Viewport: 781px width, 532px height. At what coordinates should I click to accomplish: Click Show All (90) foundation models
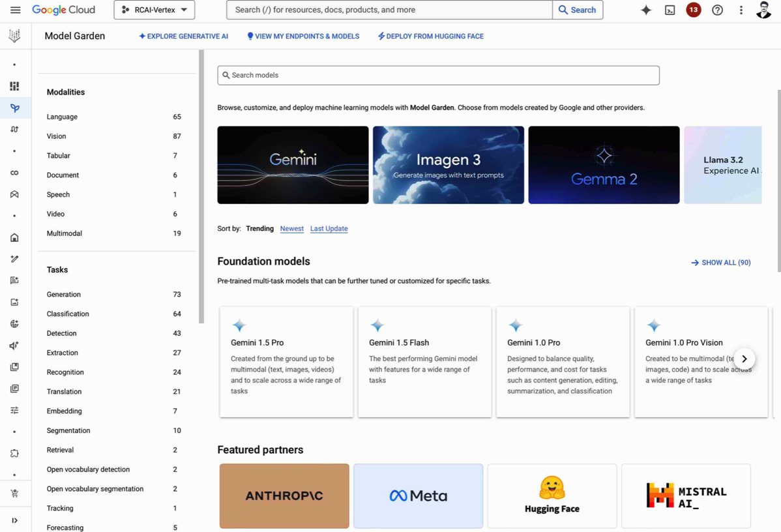point(720,263)
